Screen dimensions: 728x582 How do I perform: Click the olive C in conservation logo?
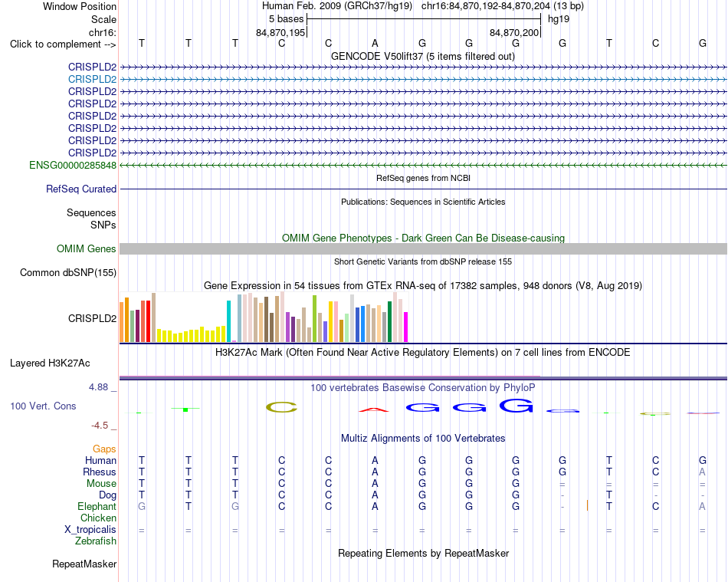281,407
